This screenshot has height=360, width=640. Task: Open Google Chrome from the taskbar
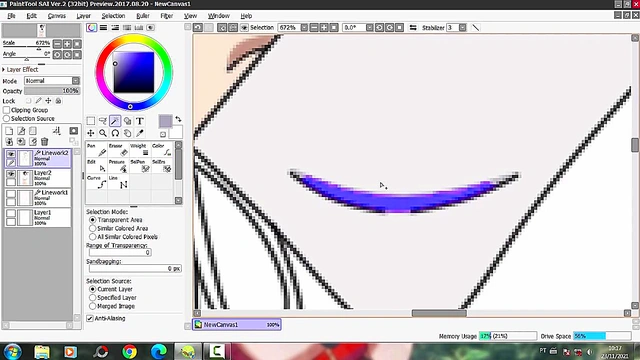coord(130,351)
